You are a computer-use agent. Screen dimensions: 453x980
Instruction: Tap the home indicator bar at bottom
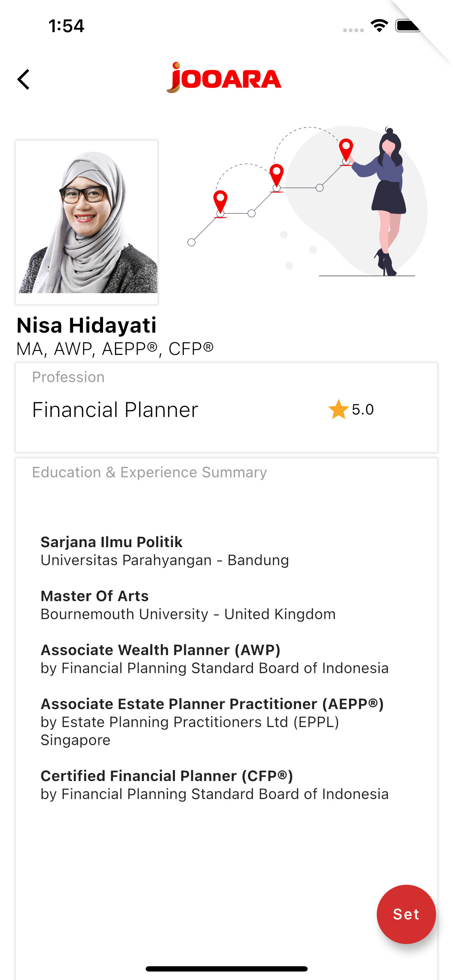[x=226, y=969]
